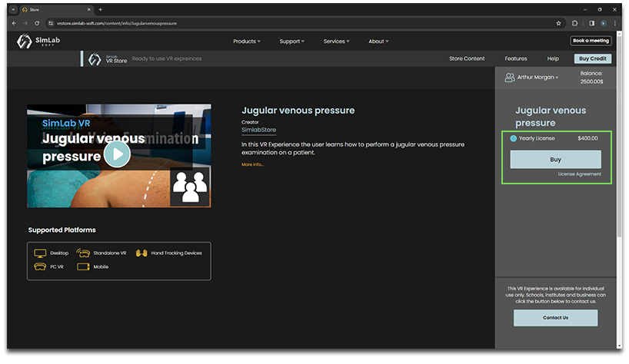Expand the Products menu
This screenshot has width=629, height=364.
tap(247, 41)
